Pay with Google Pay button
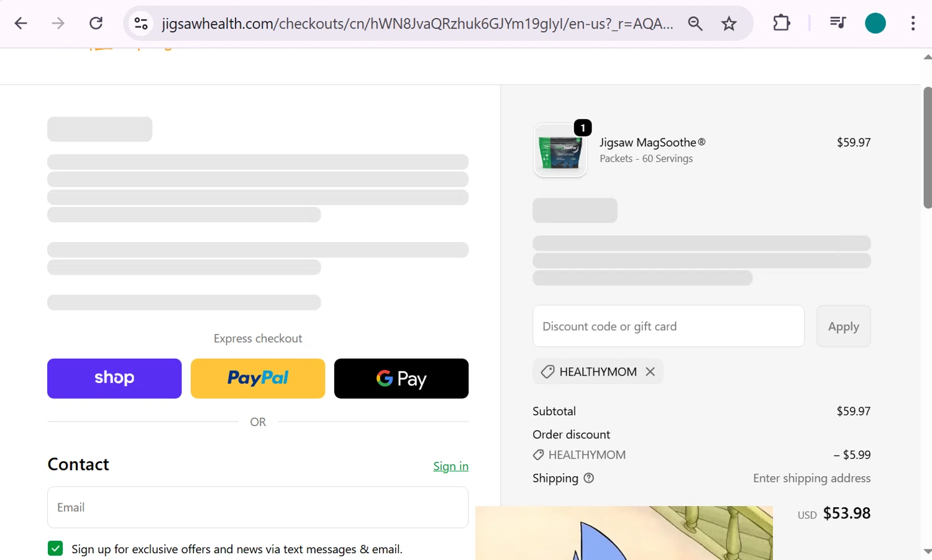The width and height of the screenshot is (932, 560). [x=401, y=378]
